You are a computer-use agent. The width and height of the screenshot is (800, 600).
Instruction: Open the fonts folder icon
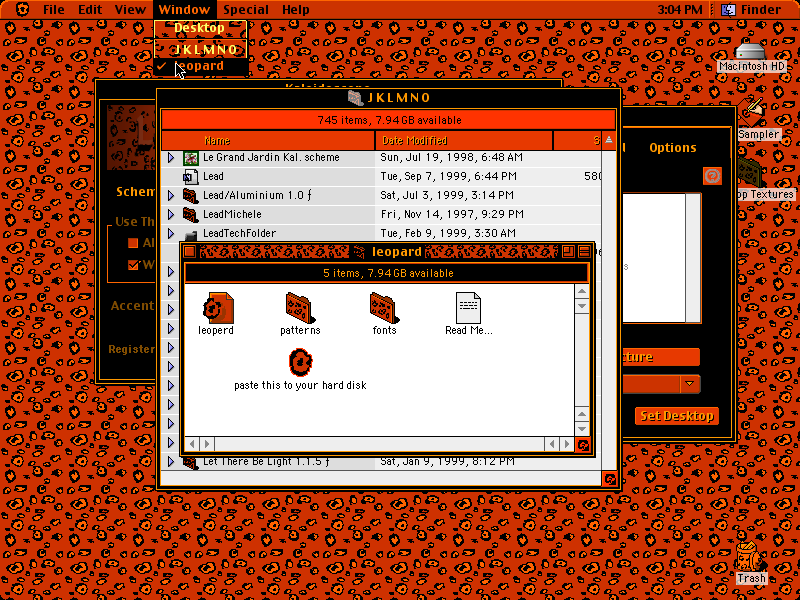coord(384,308)
